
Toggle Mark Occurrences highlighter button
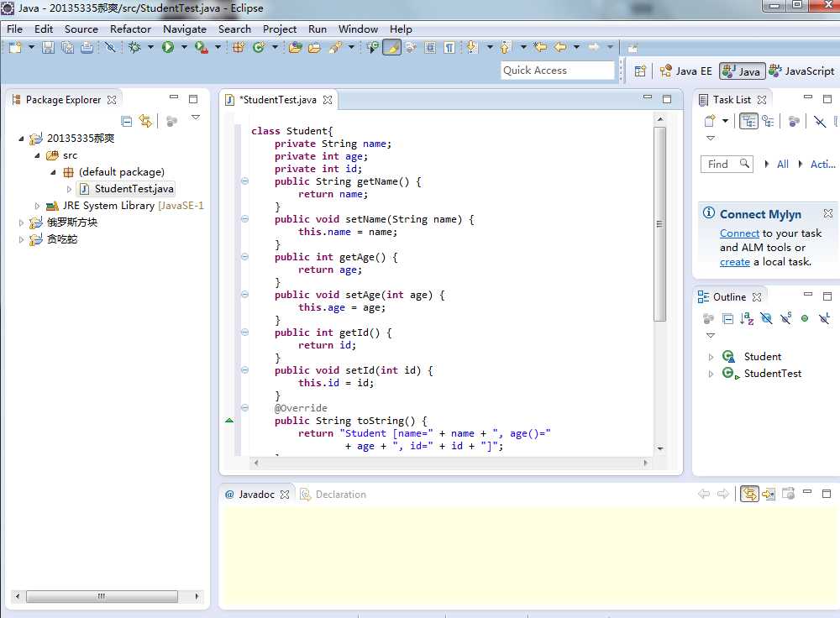tap(392, 48)
